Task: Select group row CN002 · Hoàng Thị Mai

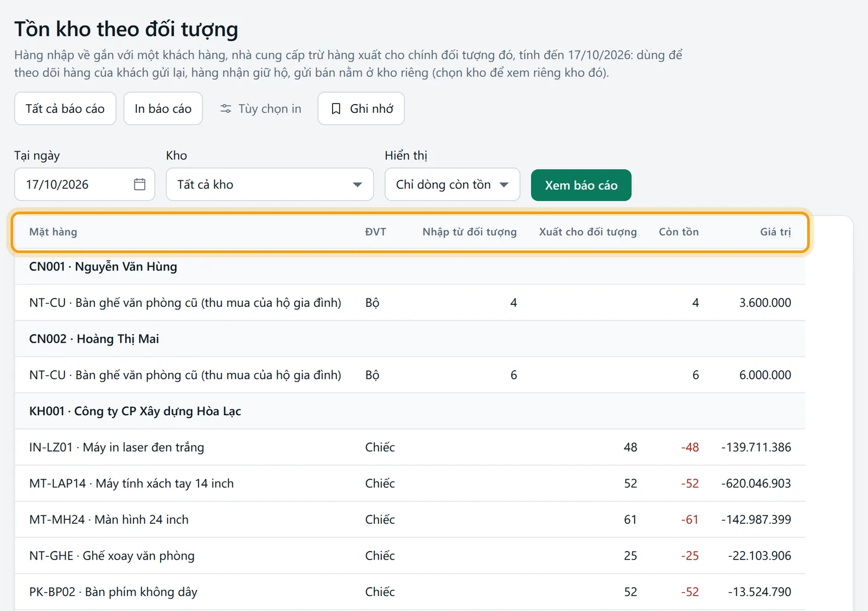Action: click(x=410, y=339)
